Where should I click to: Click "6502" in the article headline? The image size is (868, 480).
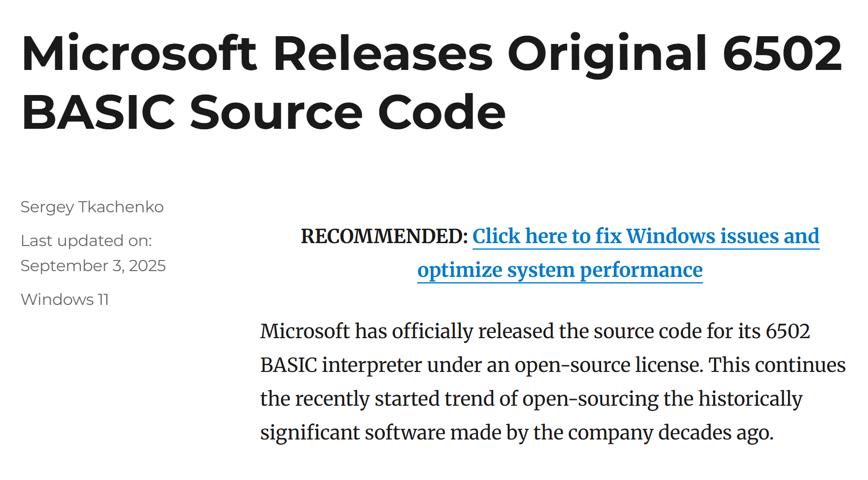[782, 54]
